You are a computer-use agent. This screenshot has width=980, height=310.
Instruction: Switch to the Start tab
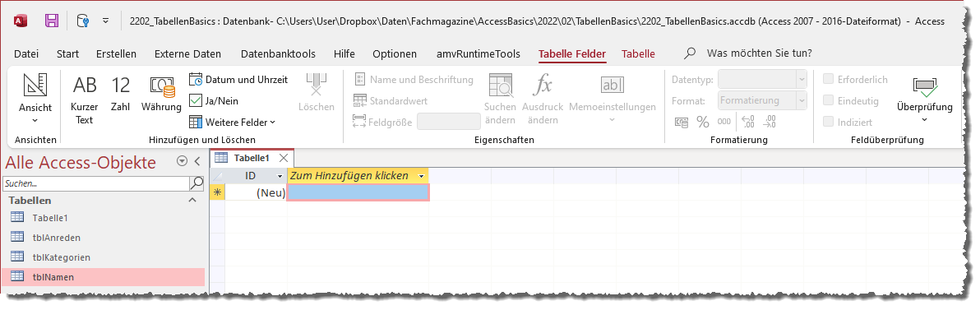[67, 53]
